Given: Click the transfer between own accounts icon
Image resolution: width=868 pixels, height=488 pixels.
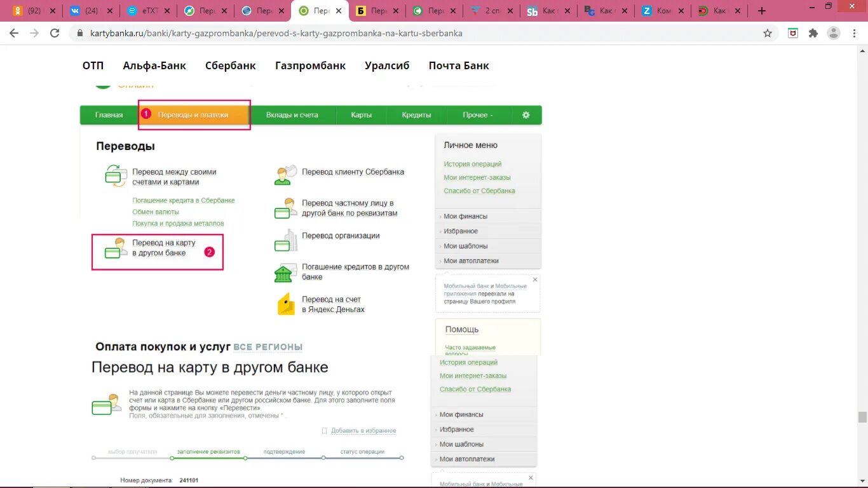Looking at the screenshot, I should pos(116,175).
